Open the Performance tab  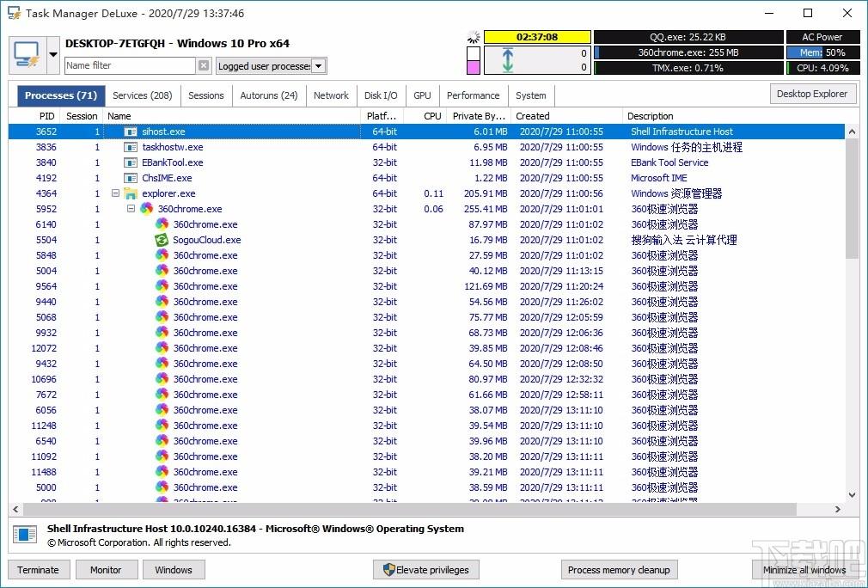tap(474, 95)
